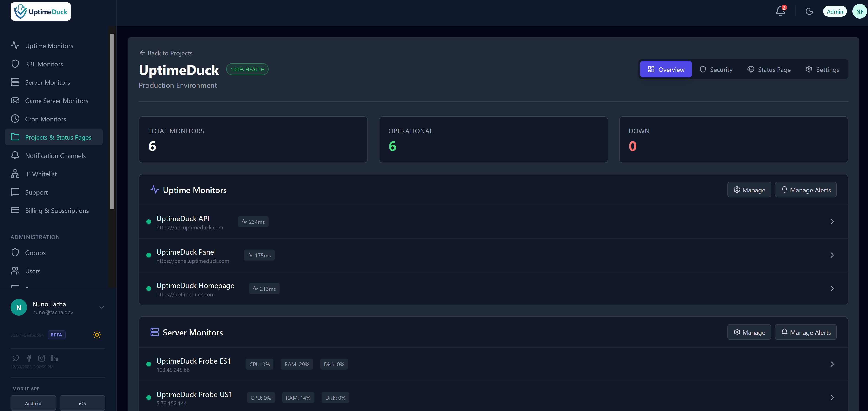
Task: Open the NF user avatar
Action: 859,11
